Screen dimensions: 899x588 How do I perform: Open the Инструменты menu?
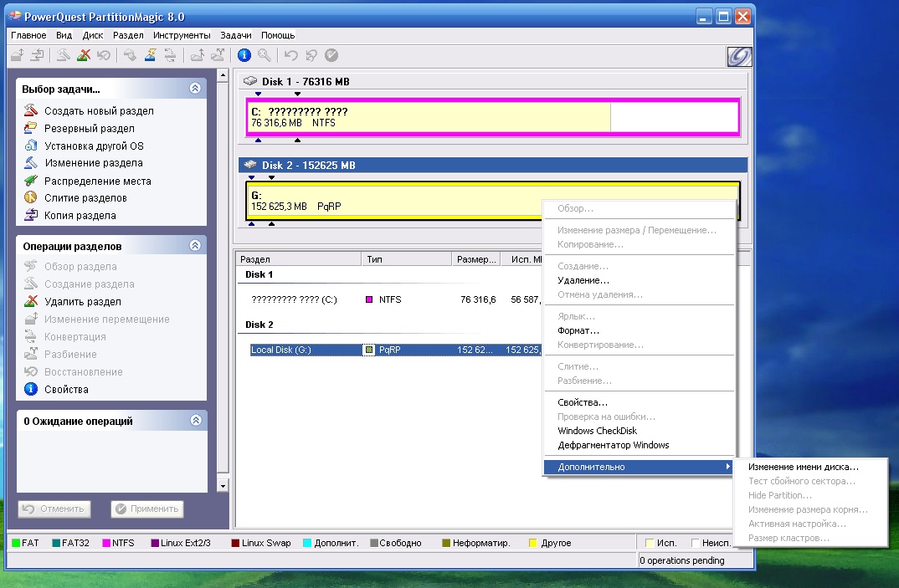(182, 35)
